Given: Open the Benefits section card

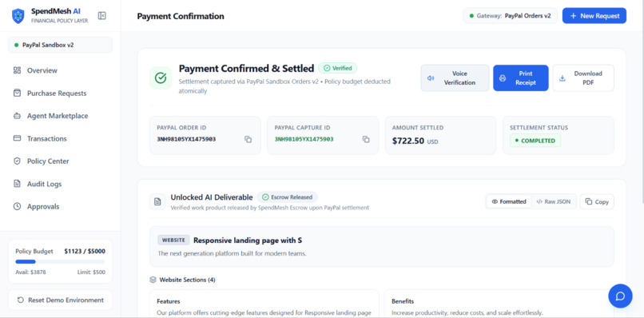Looking at the screenshot, I should (499, 304).
